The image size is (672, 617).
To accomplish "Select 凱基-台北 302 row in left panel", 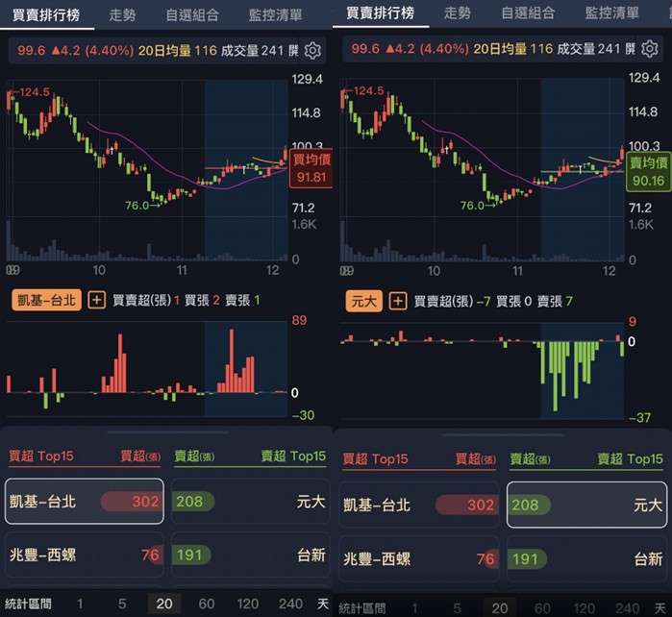I will pos(85,502).
